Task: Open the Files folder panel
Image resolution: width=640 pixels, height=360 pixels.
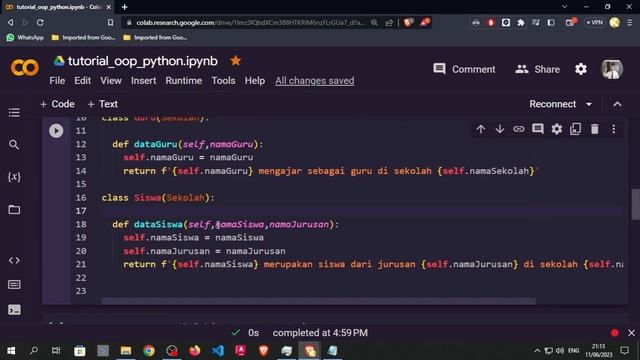Action: [14, 209]
